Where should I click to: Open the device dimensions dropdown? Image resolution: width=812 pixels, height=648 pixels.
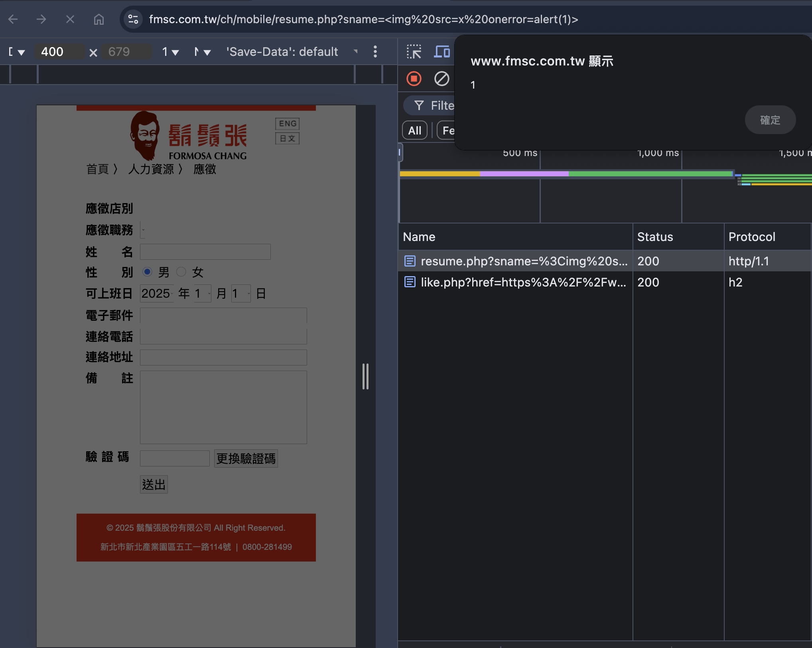[17, 52]
